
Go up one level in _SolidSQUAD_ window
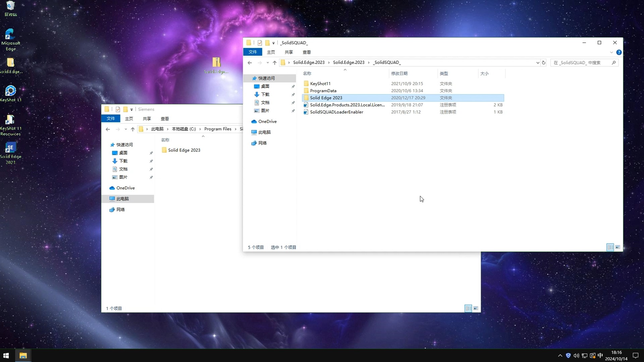275,63
